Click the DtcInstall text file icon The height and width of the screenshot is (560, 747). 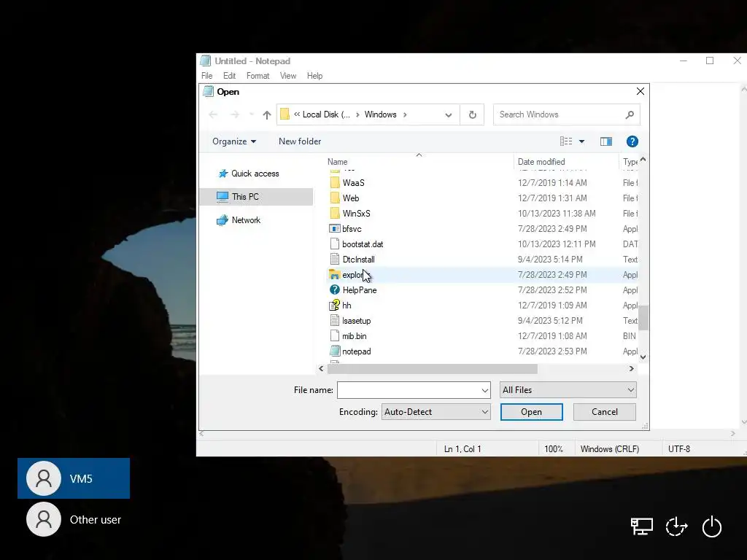coord(334,260)
